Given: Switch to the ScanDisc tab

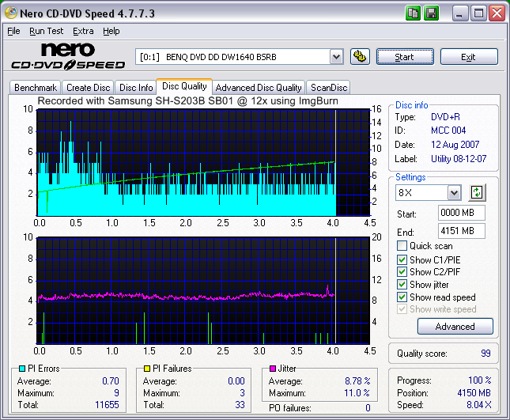Looking at the screenshot, I should [x=328, y=88].
